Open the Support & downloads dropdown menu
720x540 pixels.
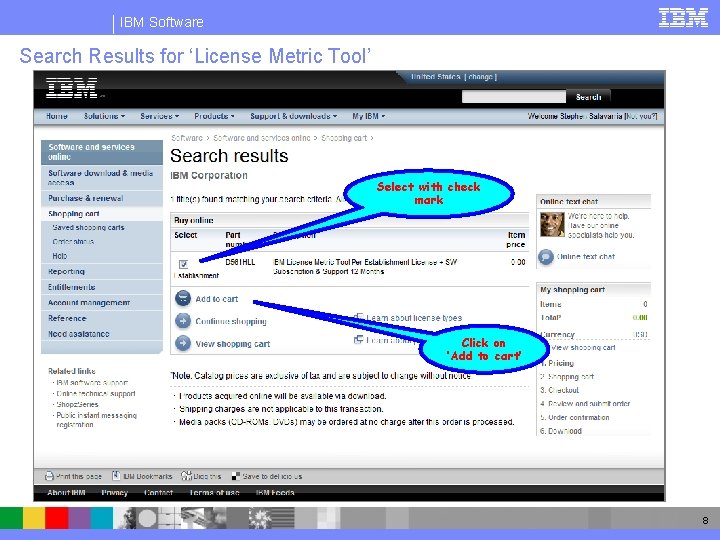coord(293,116)
